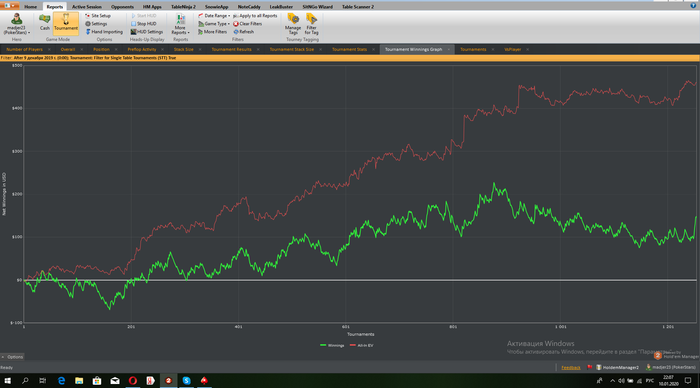The height and width of the screenshot is (388, 700).
Task: Switch to the Position report tab
Action: pos(101,50)
